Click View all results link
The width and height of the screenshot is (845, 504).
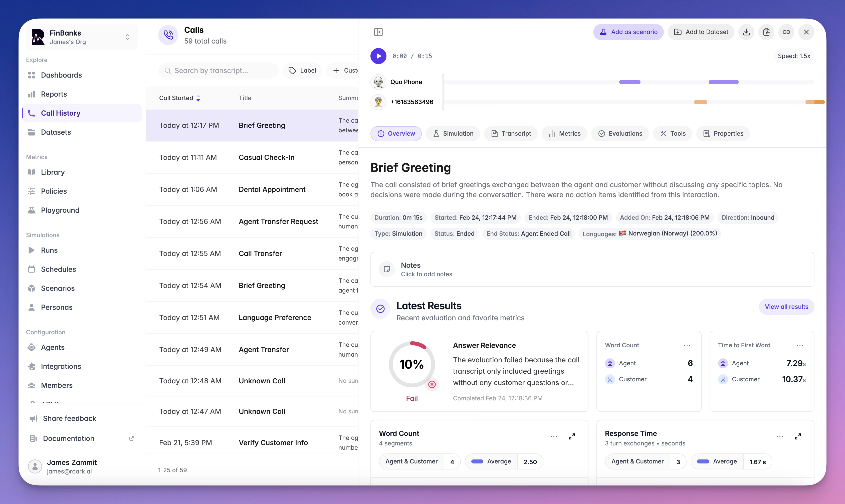point(786,307)
